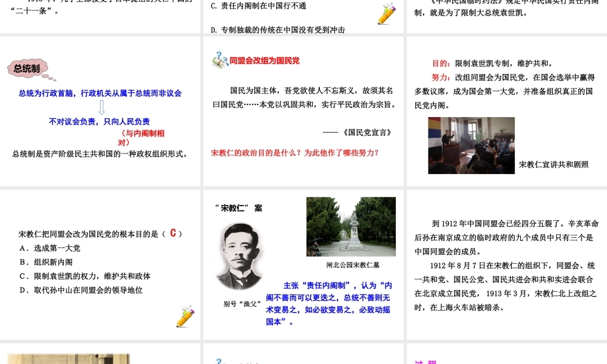Select option A．选成第一大党
This screenshot has width=607, height=364.
pyautogui.click(x=50, y=248)
